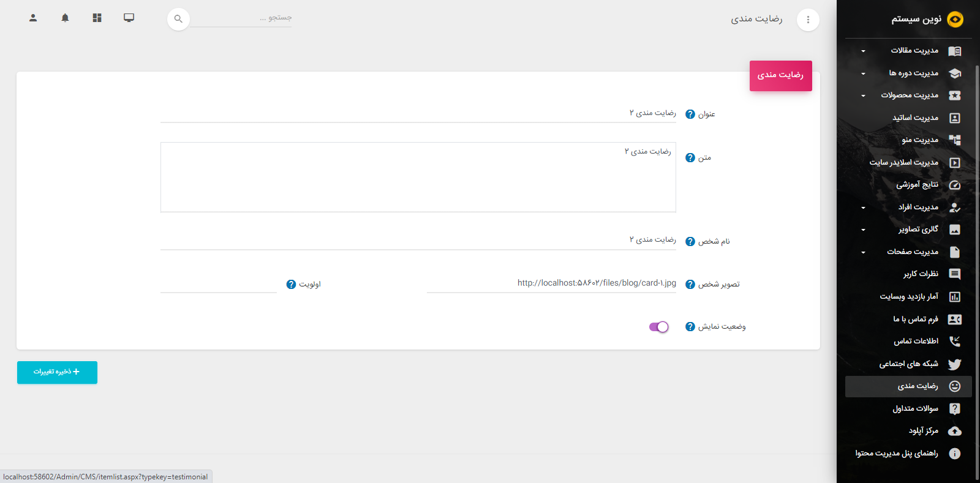Click the monitor view-site icon
980x483 pixels.
pyautogui.click(x=129, y=18)
